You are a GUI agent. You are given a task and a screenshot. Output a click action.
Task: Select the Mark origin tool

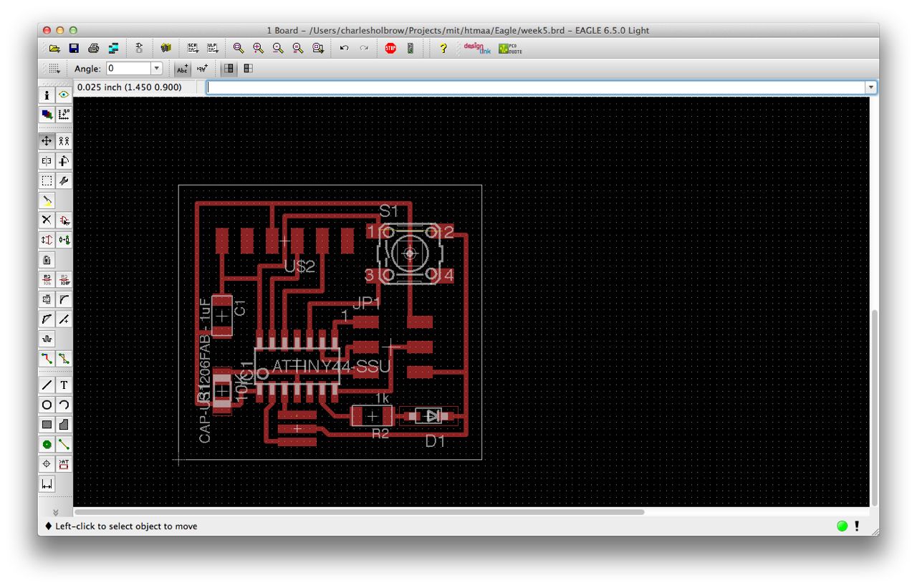[x=64, y=114]
